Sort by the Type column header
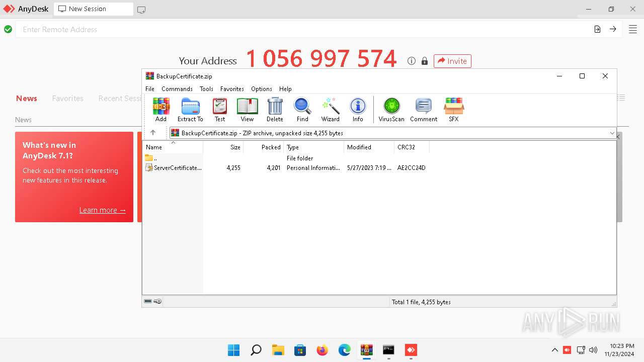This screenshot has height=362, width=644. coord(314,147)
